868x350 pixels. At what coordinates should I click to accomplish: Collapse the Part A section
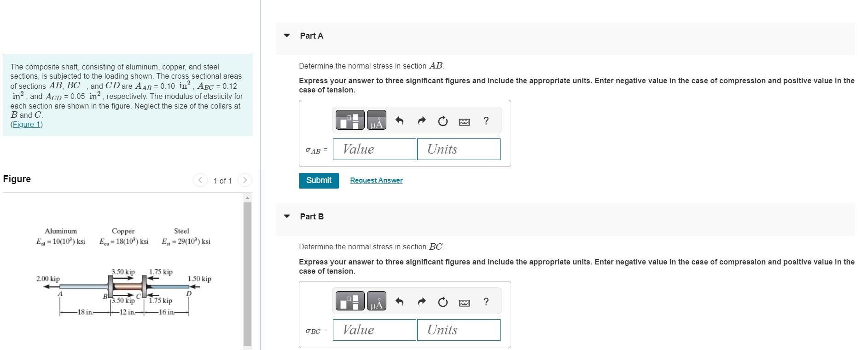tap(286, 35)
